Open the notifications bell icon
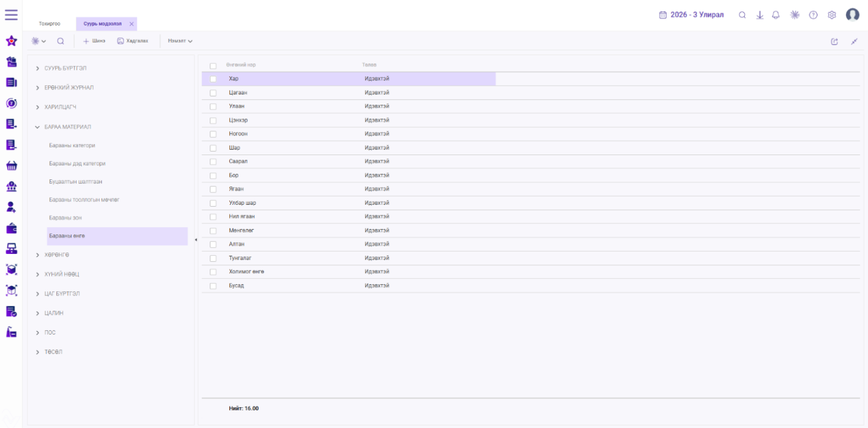This screenshot has width=868, height=428. (776, 15)
